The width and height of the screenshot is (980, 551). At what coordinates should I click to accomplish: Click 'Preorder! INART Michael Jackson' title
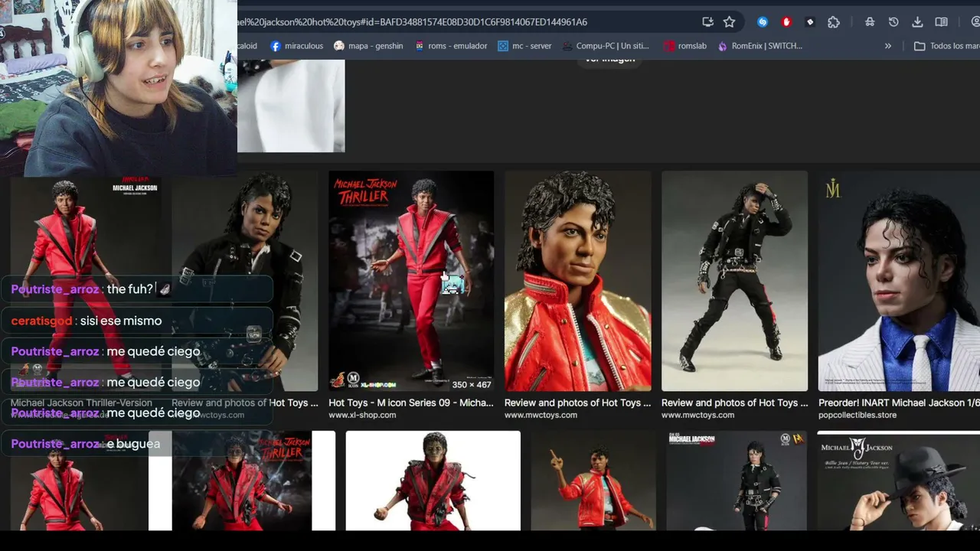(899, 403)
